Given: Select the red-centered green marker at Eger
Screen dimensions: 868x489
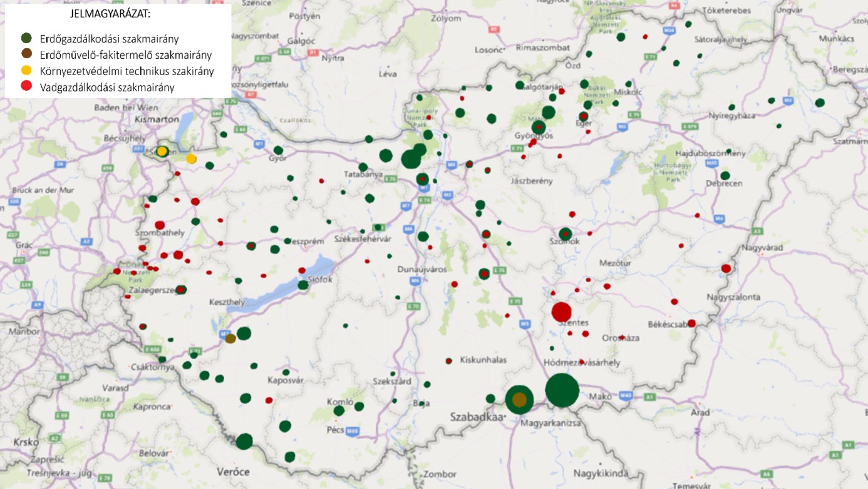Looking at the screenshot, I should [584, 116].
